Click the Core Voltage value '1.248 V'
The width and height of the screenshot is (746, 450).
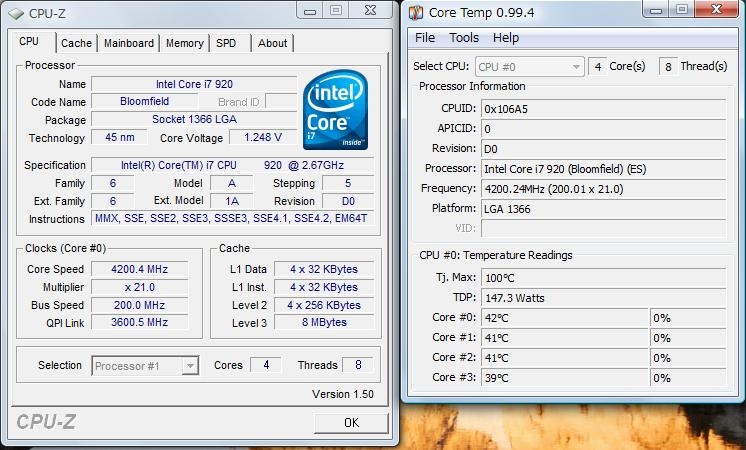pyautogui.click(x=263, y=137)
